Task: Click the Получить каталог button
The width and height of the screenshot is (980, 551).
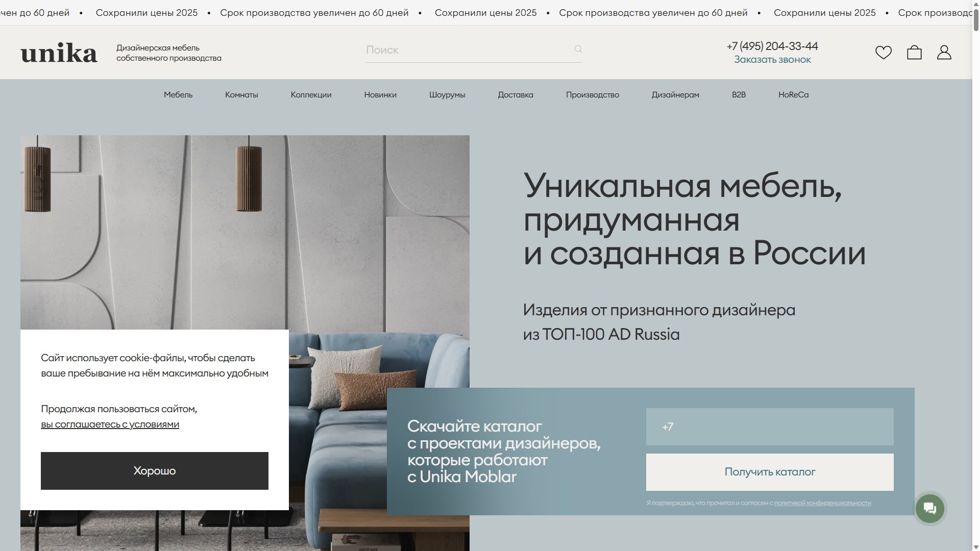Action: click(x=770, y=472)
